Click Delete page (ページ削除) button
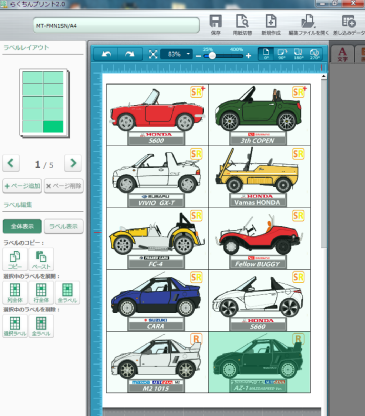365x416 pixels. click(x=64, y=186)
